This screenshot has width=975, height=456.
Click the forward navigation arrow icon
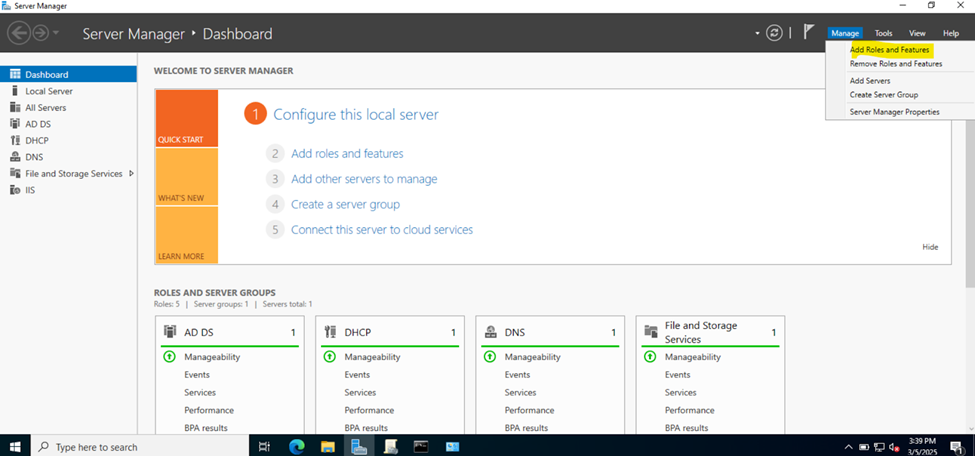[40, 33]
